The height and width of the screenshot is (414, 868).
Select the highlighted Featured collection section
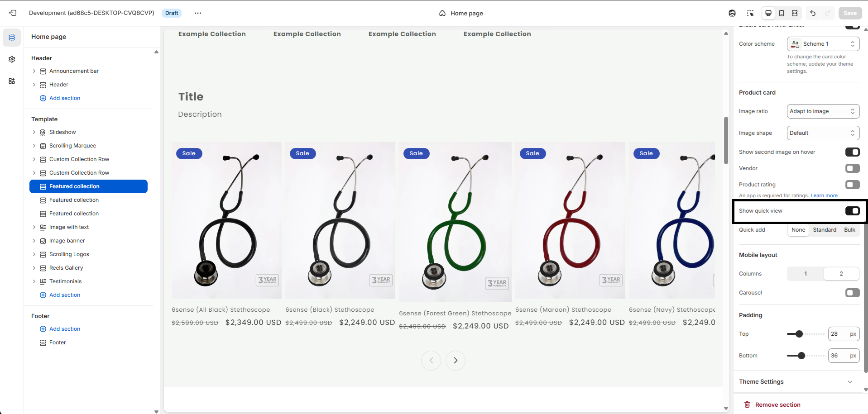tap(88, 186)
